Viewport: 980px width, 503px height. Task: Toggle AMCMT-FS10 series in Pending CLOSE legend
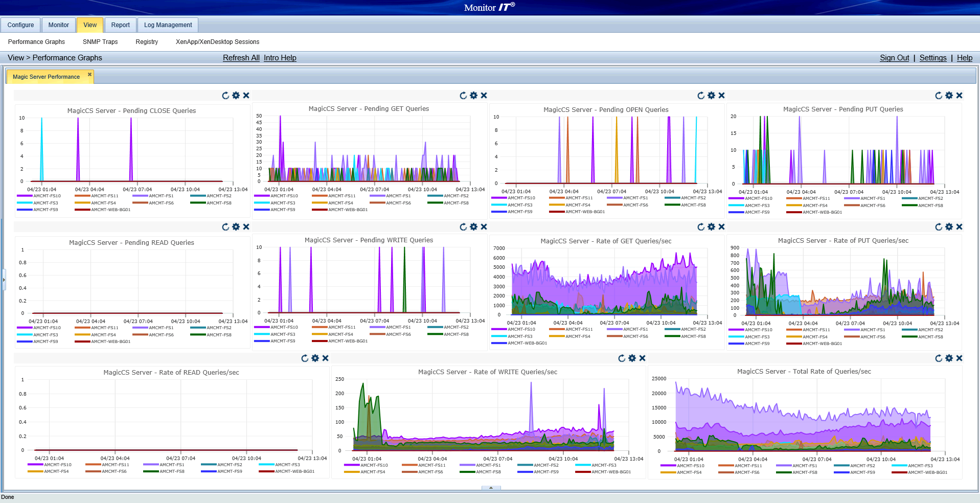click(47, 196)
